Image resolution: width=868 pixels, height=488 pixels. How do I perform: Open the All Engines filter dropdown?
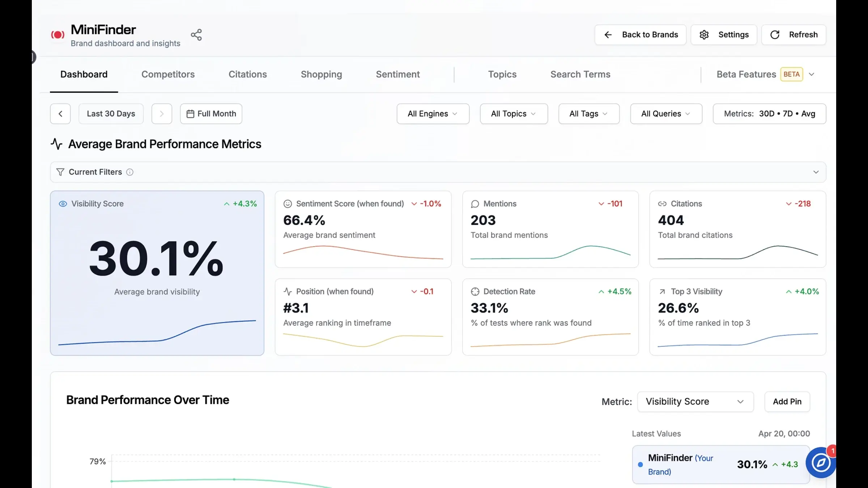[x=433, y=114]
